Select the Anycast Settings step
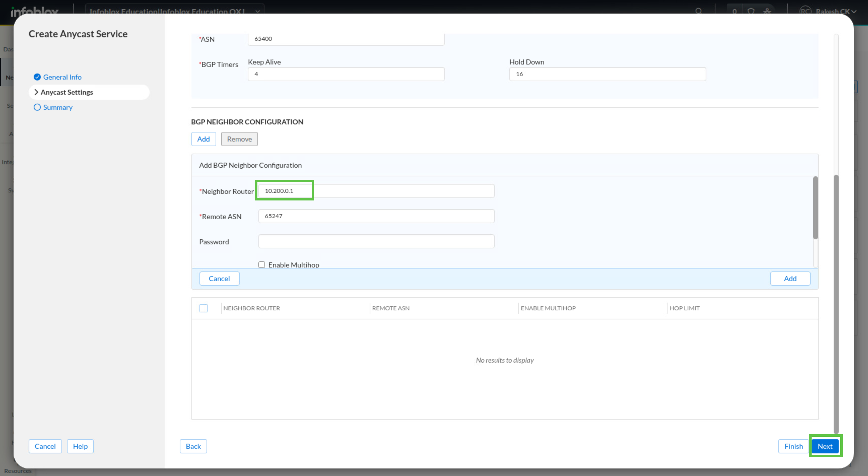 click(89, 92)
